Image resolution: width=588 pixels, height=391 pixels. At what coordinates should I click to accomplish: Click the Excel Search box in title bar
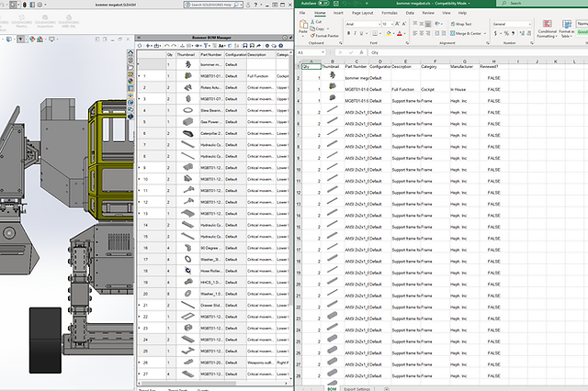click(x=542, y=3)
